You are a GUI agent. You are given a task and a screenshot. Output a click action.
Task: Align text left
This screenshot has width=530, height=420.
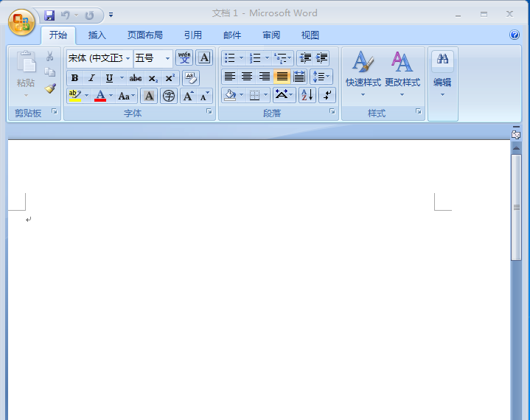[230, 77]
